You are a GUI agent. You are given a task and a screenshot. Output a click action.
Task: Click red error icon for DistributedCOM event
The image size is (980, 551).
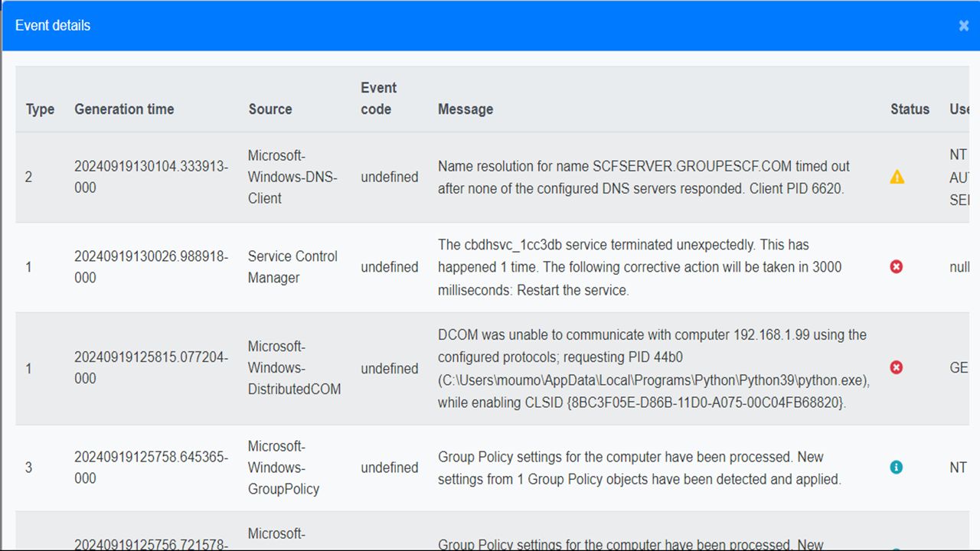tap(897, 368)
